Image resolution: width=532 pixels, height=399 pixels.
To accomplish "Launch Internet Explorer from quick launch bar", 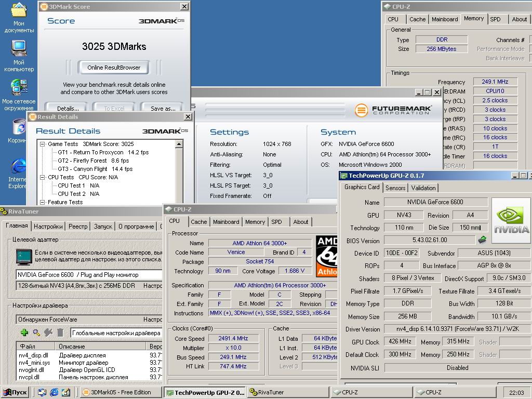I will pos(54,392).
